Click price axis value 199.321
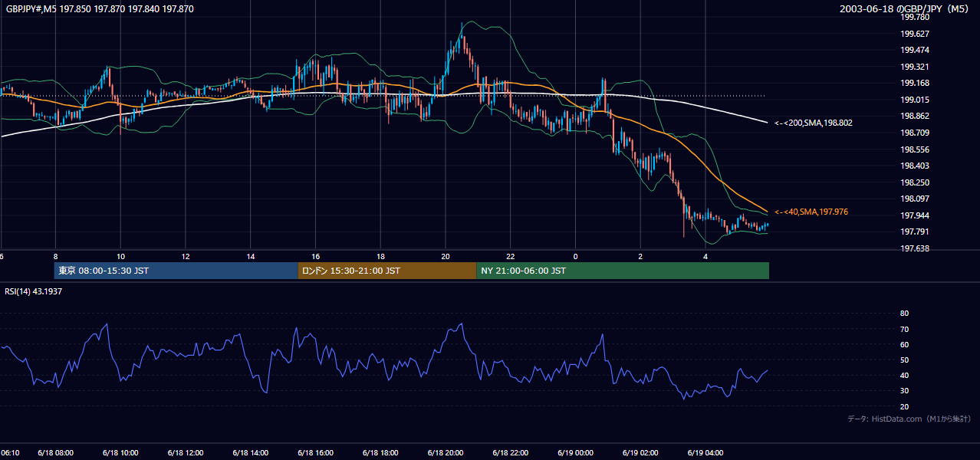Viewport: 980px width, 460px height. tap(915, 67)
